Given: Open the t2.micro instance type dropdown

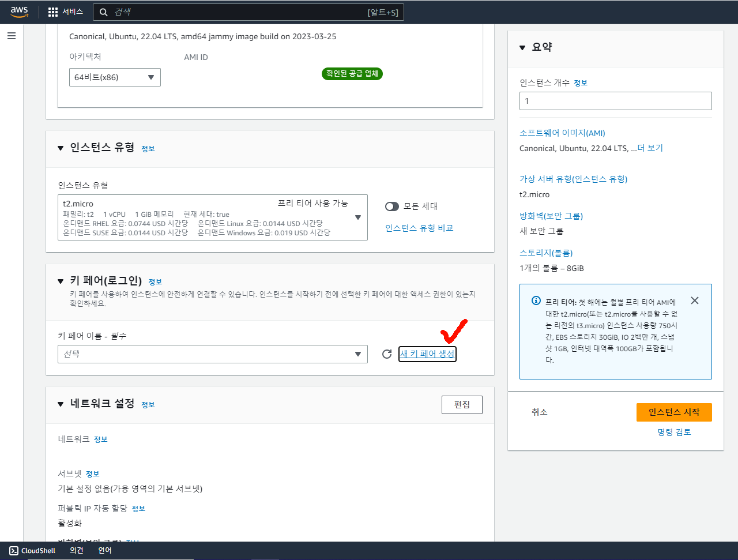Looking at the screenshot, I should coord(213,217).
